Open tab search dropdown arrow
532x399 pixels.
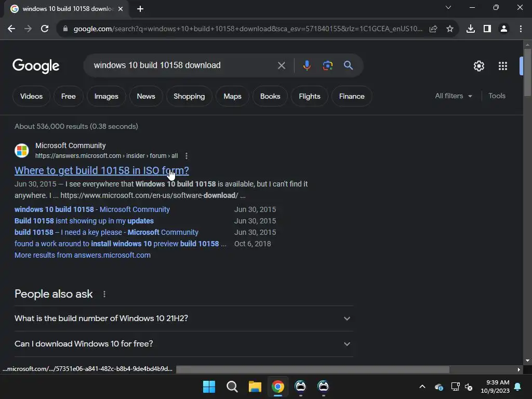coord(448,7)
